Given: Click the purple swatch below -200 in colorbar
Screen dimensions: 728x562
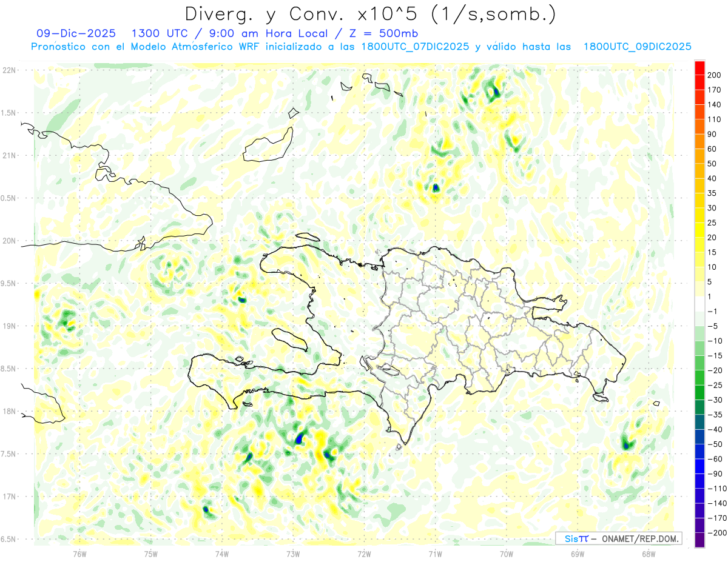Looking at the screenshot, I should 699,540.
